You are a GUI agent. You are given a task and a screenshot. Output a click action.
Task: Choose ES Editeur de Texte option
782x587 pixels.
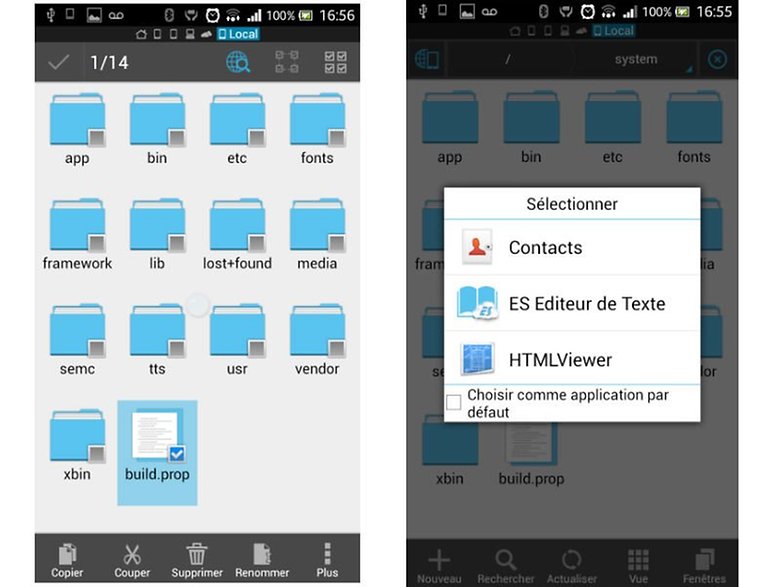pyautogui.click(x=572, y=303)
